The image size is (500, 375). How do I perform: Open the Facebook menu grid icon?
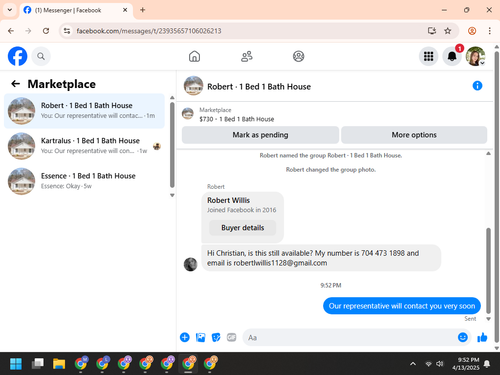click(x=428, y=56)
